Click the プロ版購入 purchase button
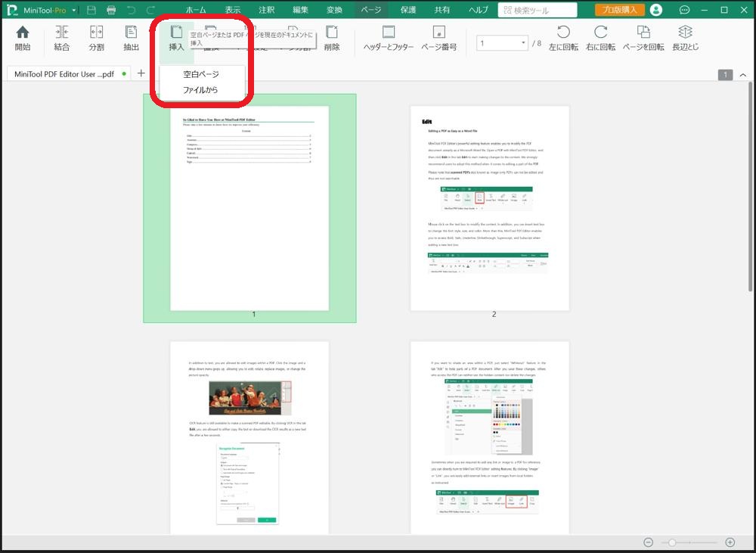756x553 pixels. 619,10
